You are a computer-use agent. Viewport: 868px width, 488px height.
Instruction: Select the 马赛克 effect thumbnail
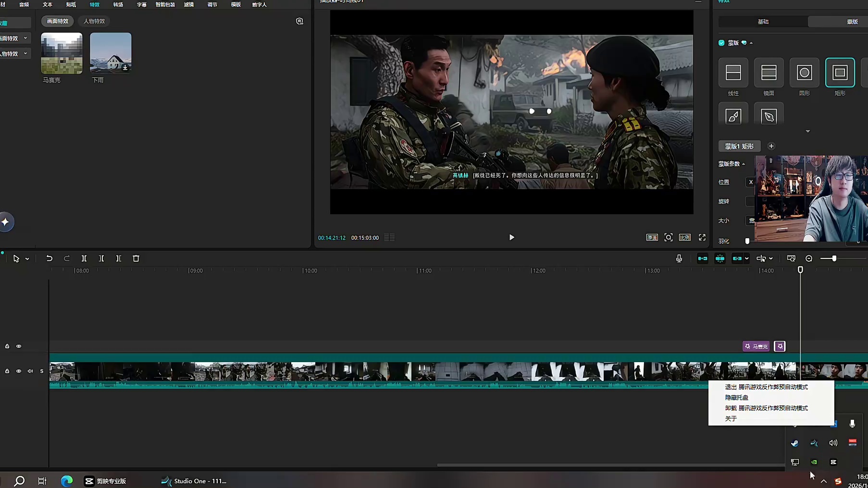(62, 53)
